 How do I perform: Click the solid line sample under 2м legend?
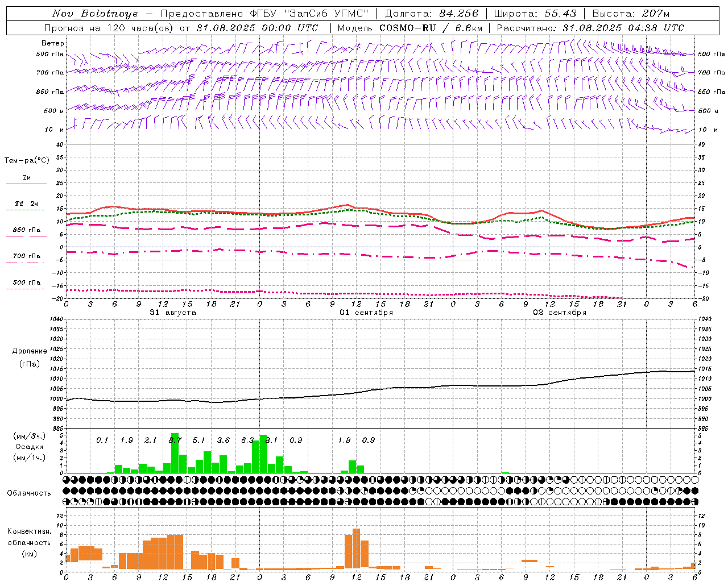[26, 184]
